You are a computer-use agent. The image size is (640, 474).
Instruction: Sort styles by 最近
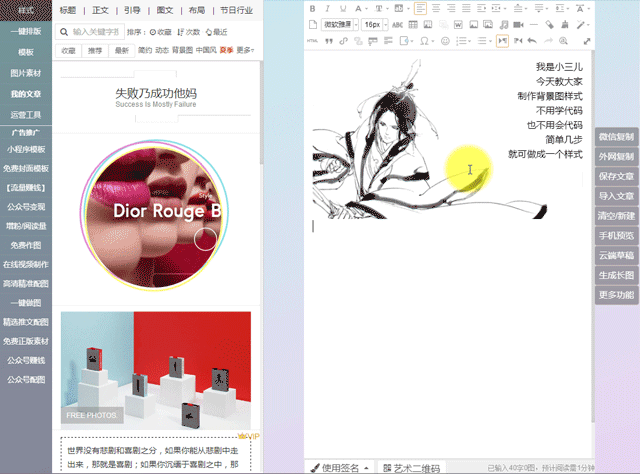pos(216,32)
